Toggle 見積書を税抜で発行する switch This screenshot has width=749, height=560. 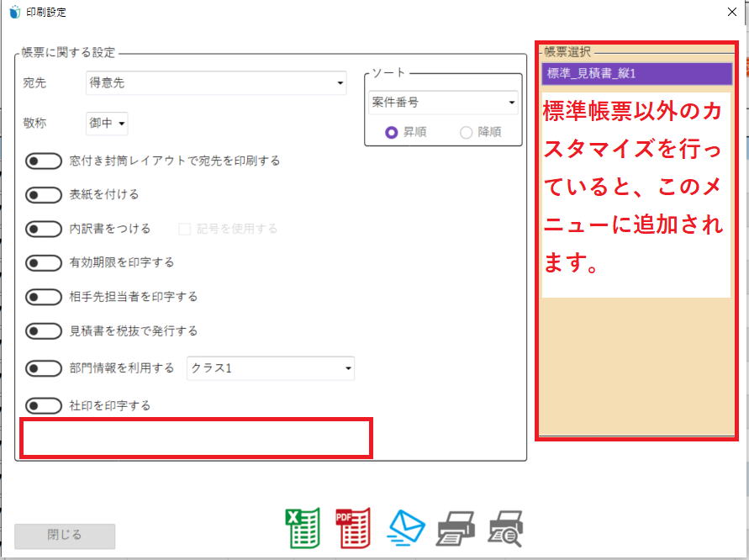[x=44, y=330]
